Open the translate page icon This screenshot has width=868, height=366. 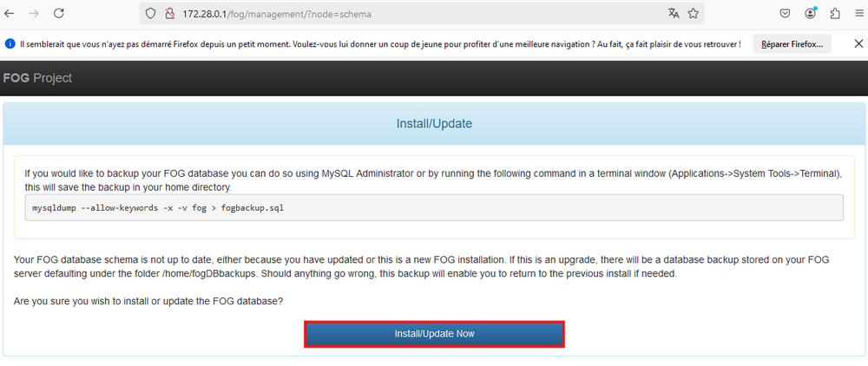click(x=674, y=14)
